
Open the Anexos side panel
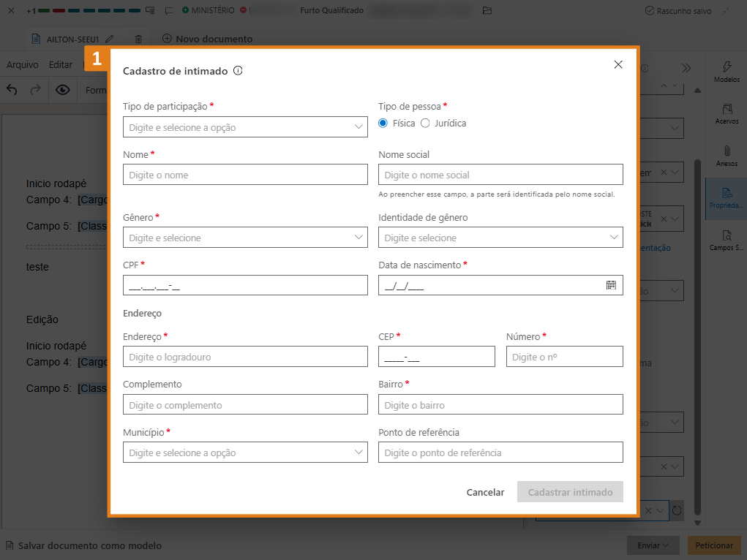[726, 156]
